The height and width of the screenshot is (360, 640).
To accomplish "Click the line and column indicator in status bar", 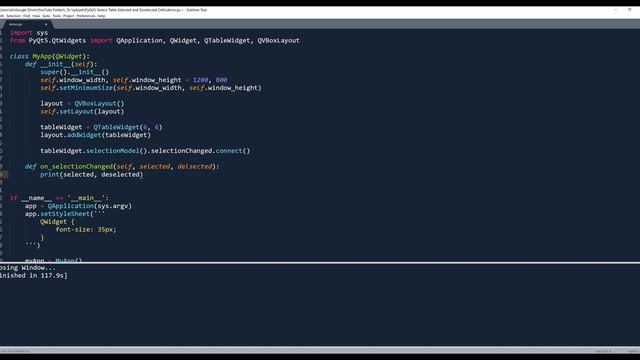I will [15, 351].
